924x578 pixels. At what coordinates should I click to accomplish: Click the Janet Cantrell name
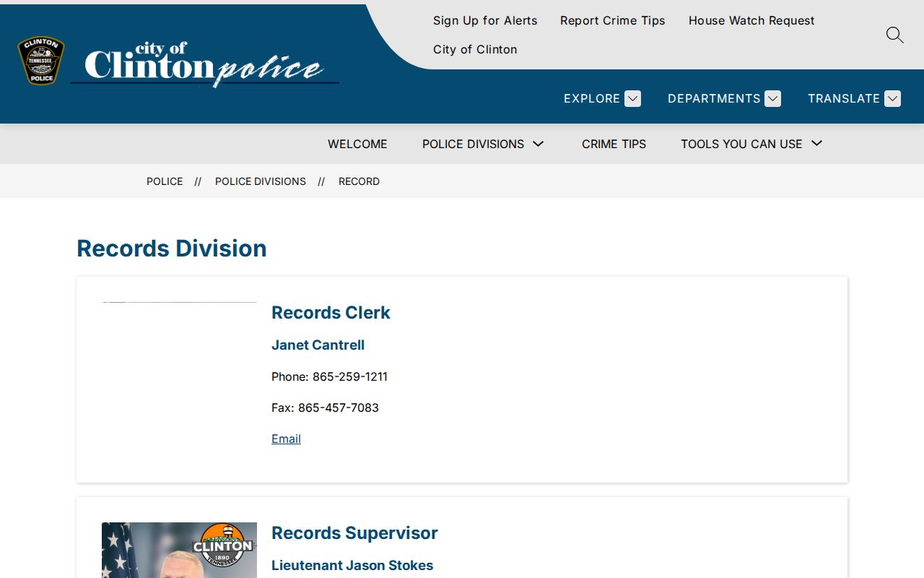tap(318, 345)
